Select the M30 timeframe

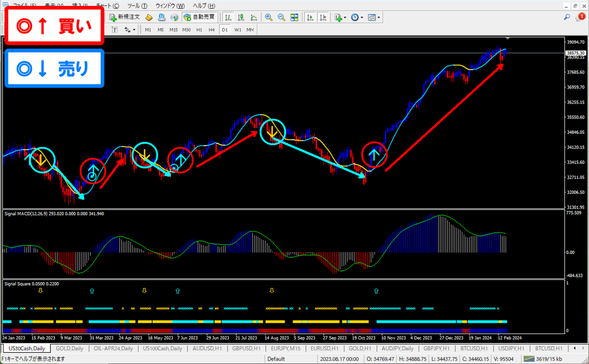pos(186,30)
